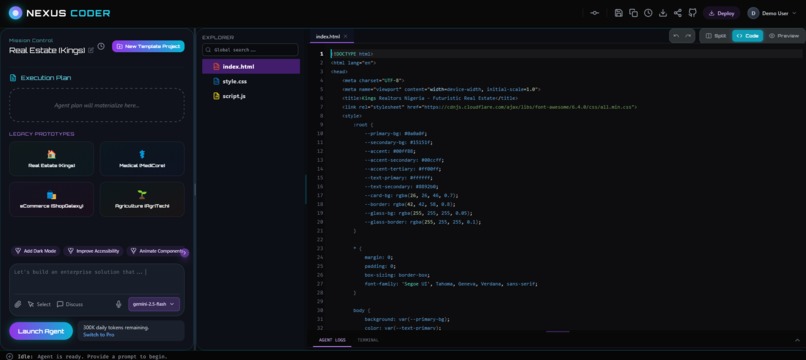This screenshot has width=806, height=360.
Task: Choose Animate Components suggestion chip
Action: [156, 251]
